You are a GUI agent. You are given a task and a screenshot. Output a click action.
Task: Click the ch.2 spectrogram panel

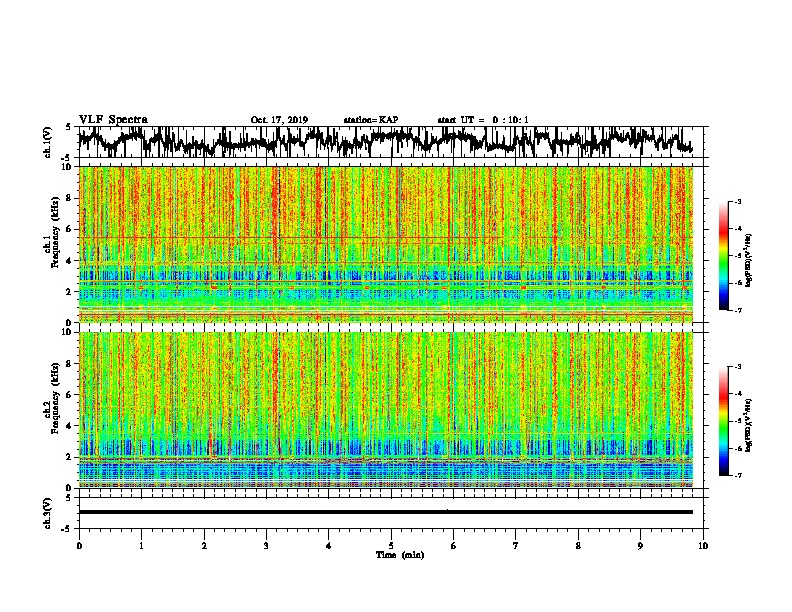386,410
